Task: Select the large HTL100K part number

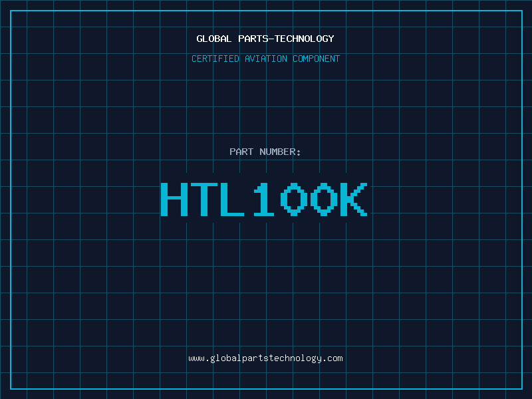Action: 263,199
